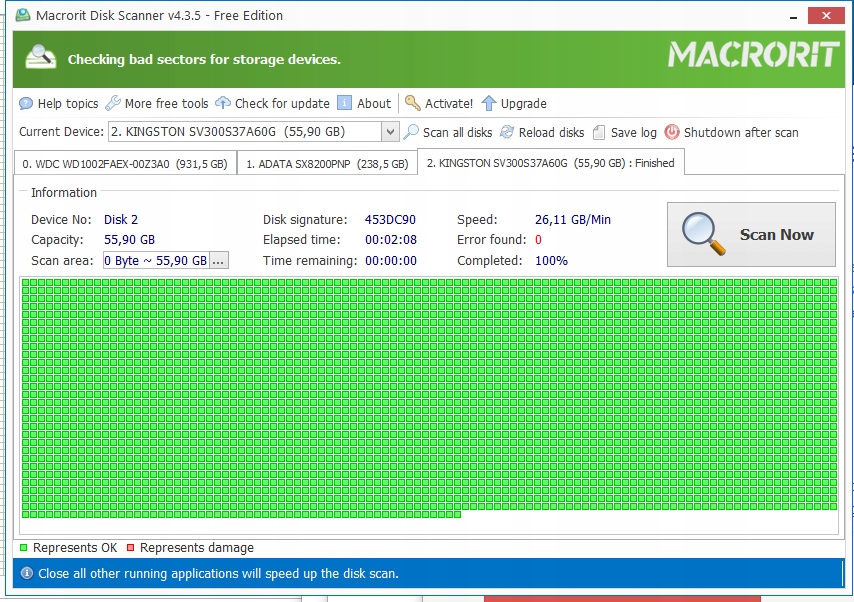Click the first green block in sector map
The image size is (854, 602).
click(26, 283)
